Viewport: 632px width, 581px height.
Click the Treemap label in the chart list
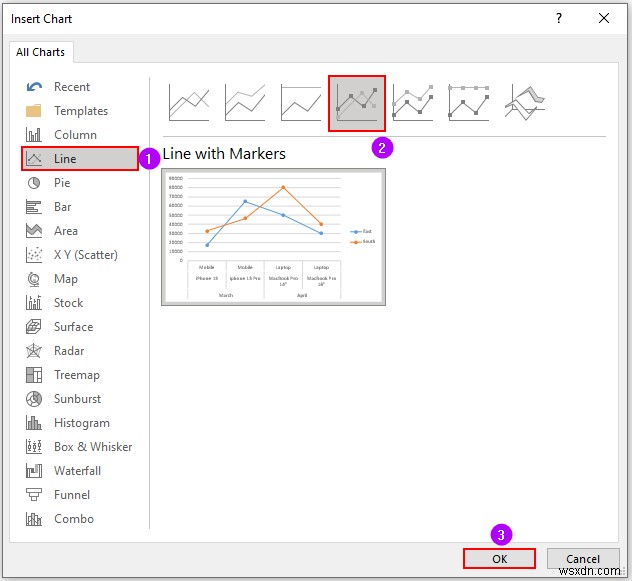click(x=77, y=375)
